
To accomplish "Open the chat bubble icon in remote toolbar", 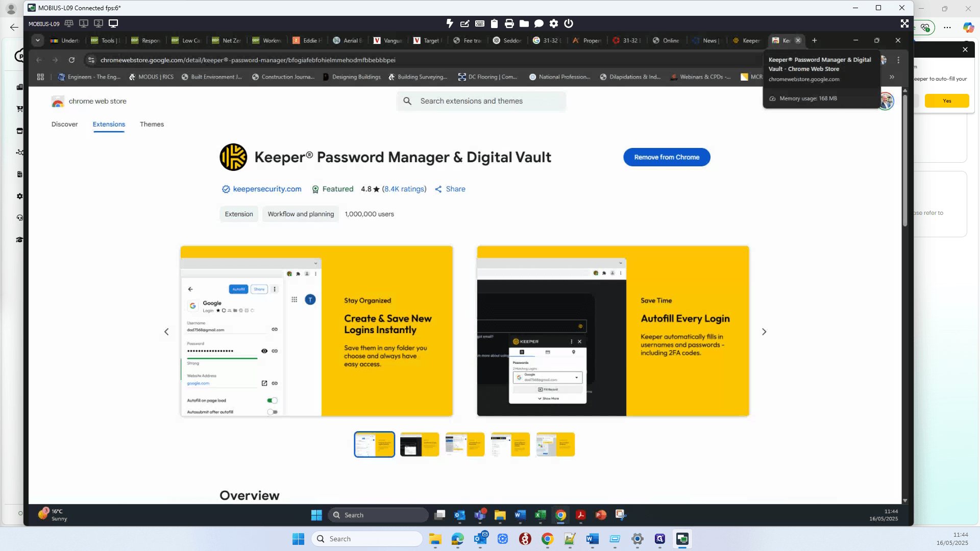I will (539, 23).
